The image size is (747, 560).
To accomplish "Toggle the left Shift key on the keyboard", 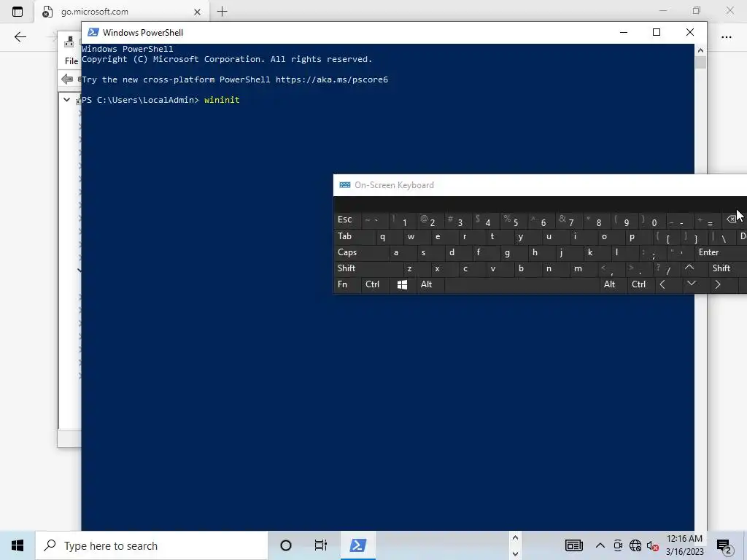I will 367,268.
